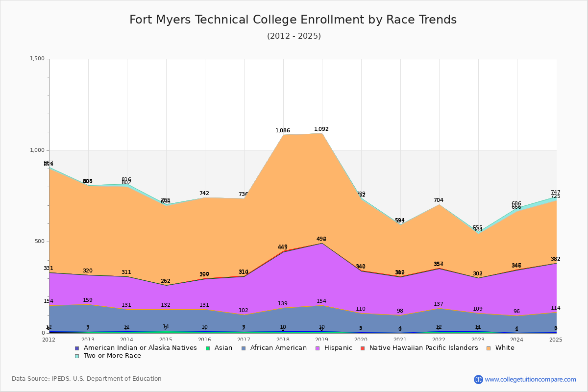
Task: Click the Two or More Race swatch
Action: (x=77, y=356)
